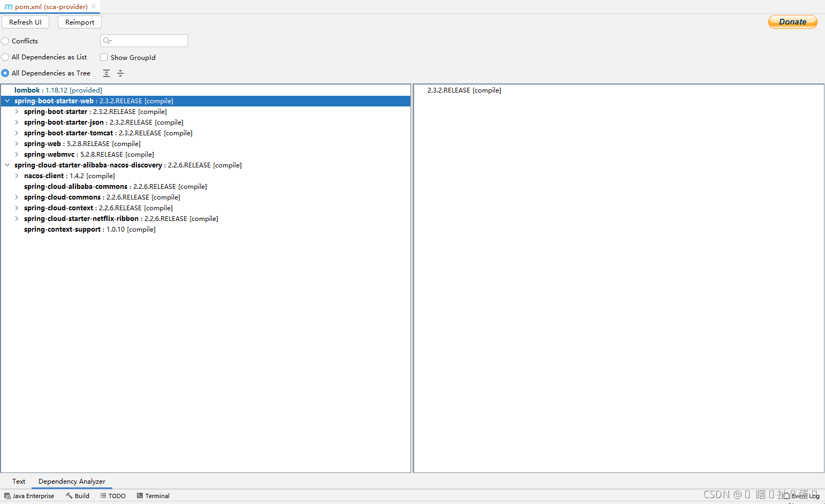Open the Terminal tool window
825x504 pixels.
(153, 496)
